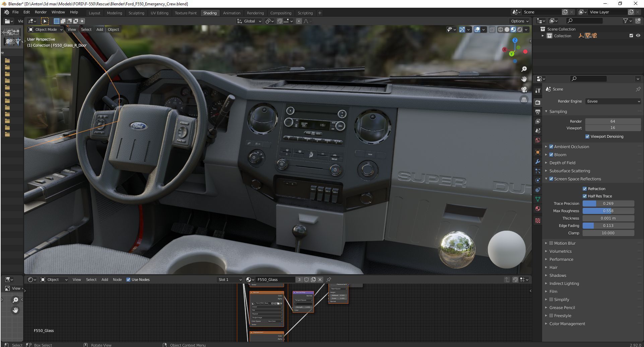Open the Slot 1 material slot dropdown
The height and width of the screenshot is (347, 644).
(230, 280)
